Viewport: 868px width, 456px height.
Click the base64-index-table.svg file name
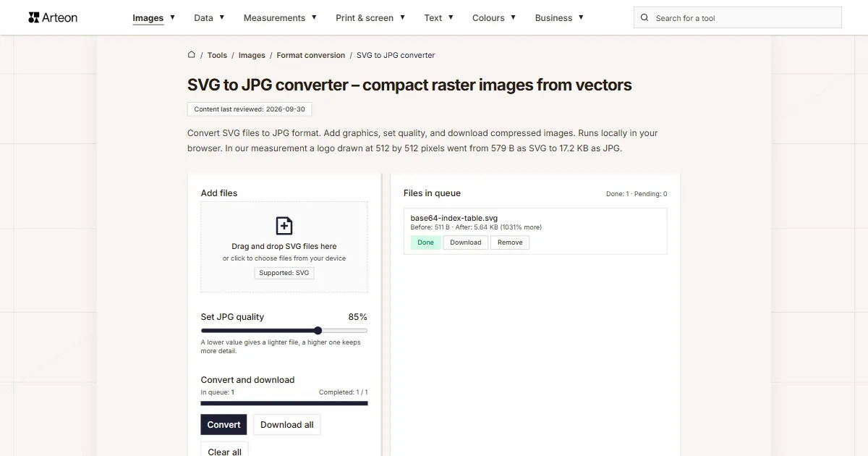point(454,218)
